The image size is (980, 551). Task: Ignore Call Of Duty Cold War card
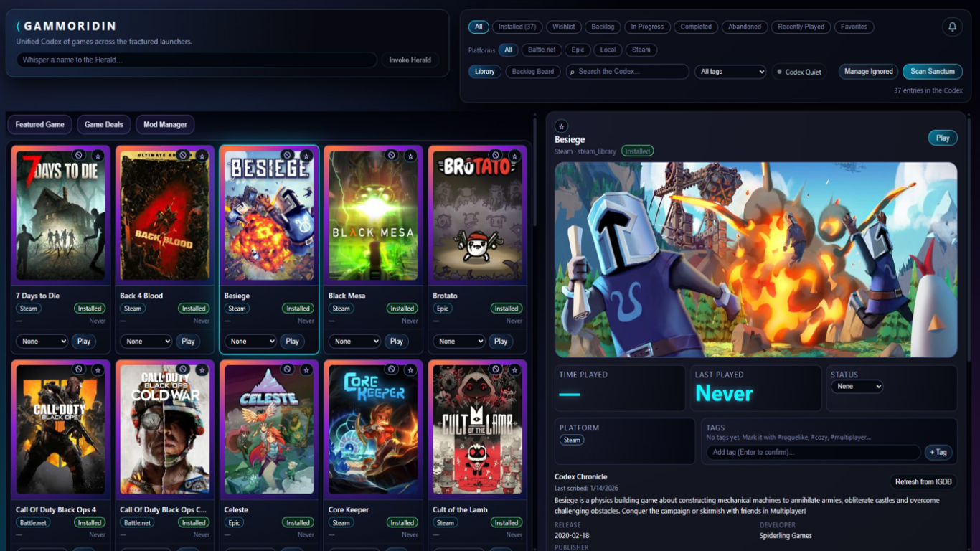coord(183,369)
